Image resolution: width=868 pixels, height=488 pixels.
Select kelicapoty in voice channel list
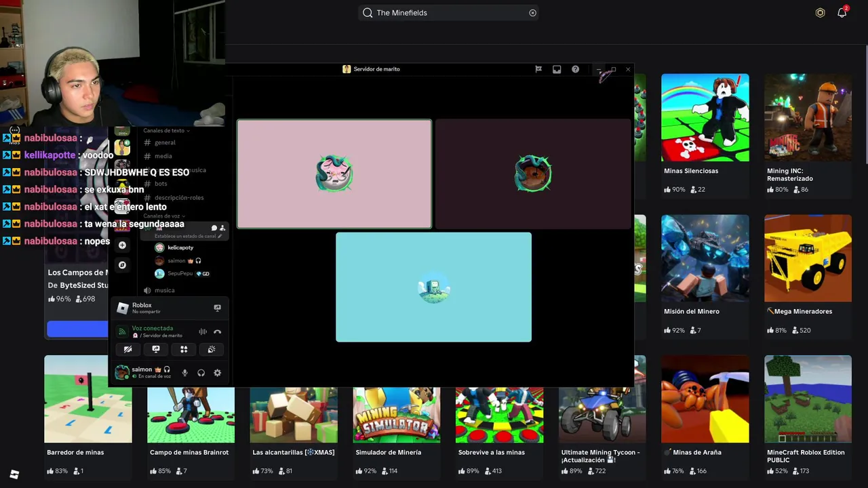(x=180, y=247)
